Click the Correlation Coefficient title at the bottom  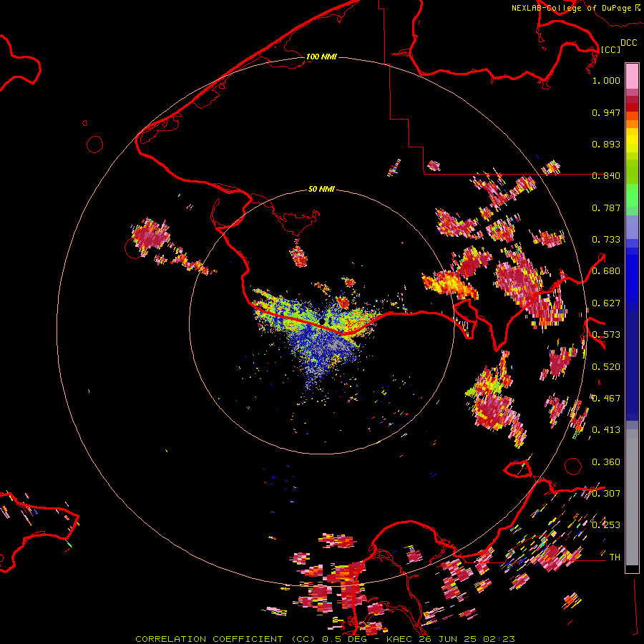[x=325, y=639]
